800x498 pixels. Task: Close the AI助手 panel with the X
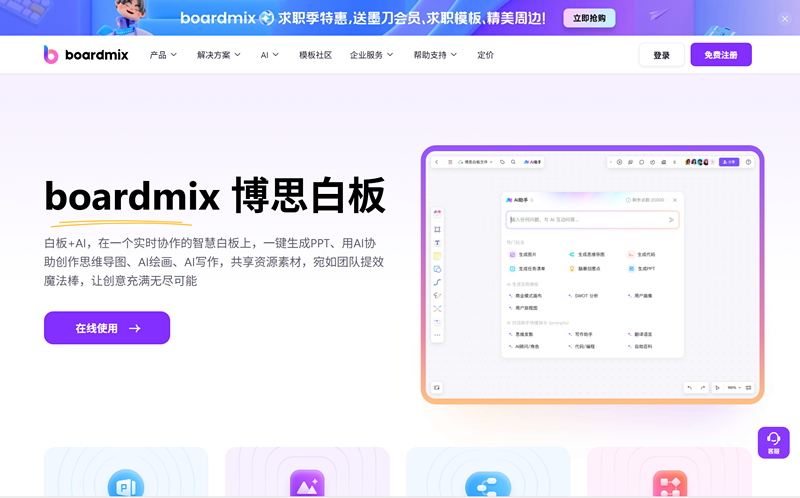point(674,200)
